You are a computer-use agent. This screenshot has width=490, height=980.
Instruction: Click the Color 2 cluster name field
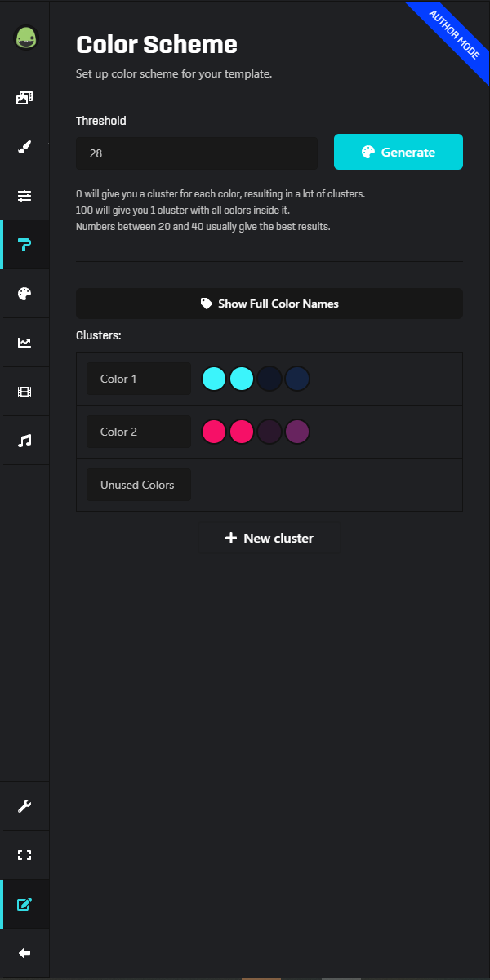(x=139, y=432)
